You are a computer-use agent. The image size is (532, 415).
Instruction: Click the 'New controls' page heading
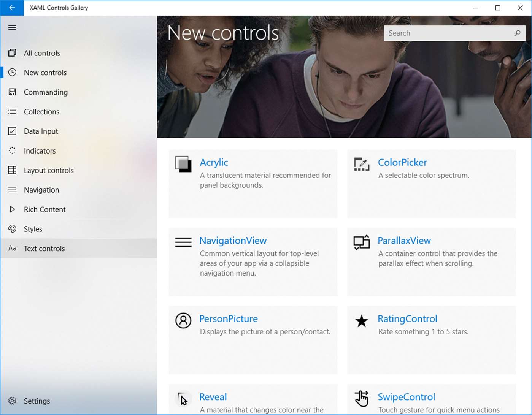point(223,33)
